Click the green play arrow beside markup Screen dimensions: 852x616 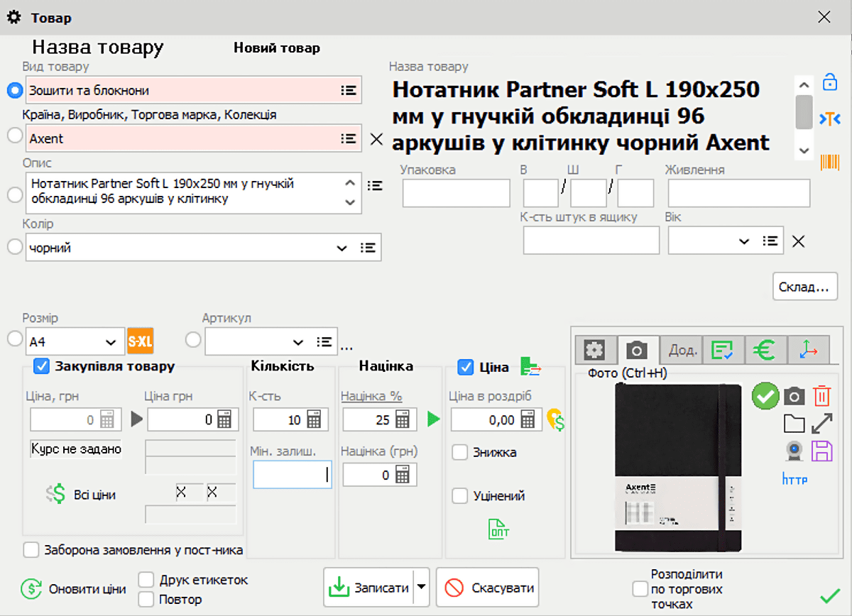[x=433, y=419]
